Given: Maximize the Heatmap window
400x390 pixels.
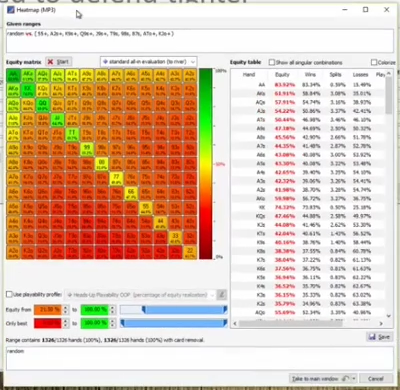Looking at the screenshot, I should (366, 10).
